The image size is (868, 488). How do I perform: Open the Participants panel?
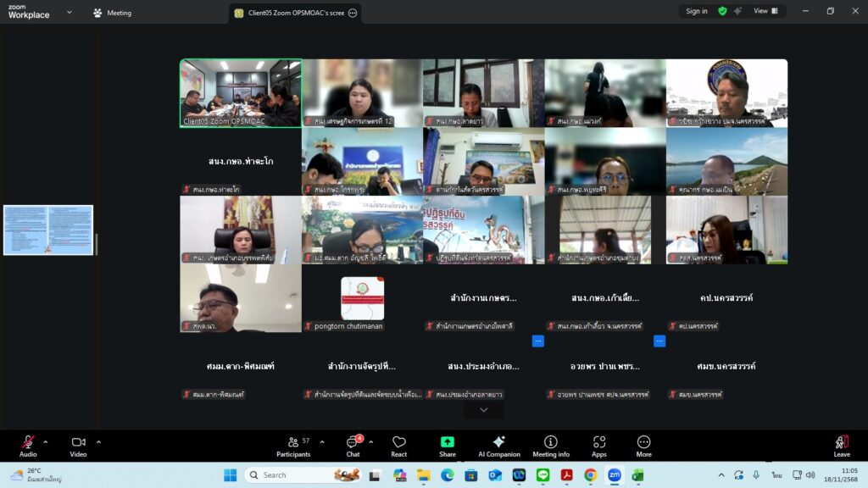[293, 446]
